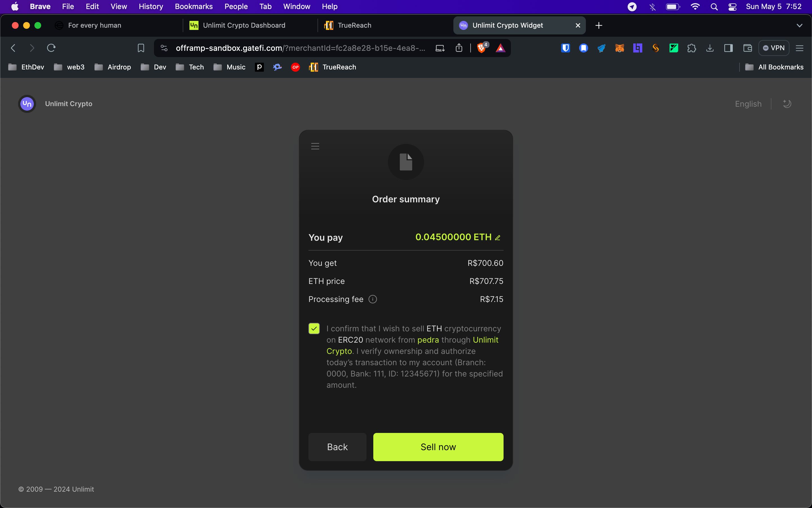Reload the current page
Image resolution: width=812 pixels, height=508 pixels.
pos(51,48)
